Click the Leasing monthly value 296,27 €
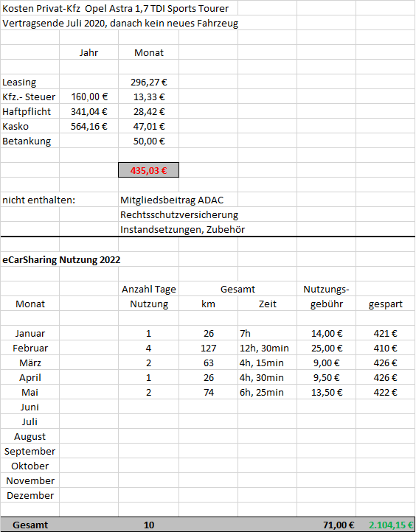The image size is (416, 532). tap(149, 82)
